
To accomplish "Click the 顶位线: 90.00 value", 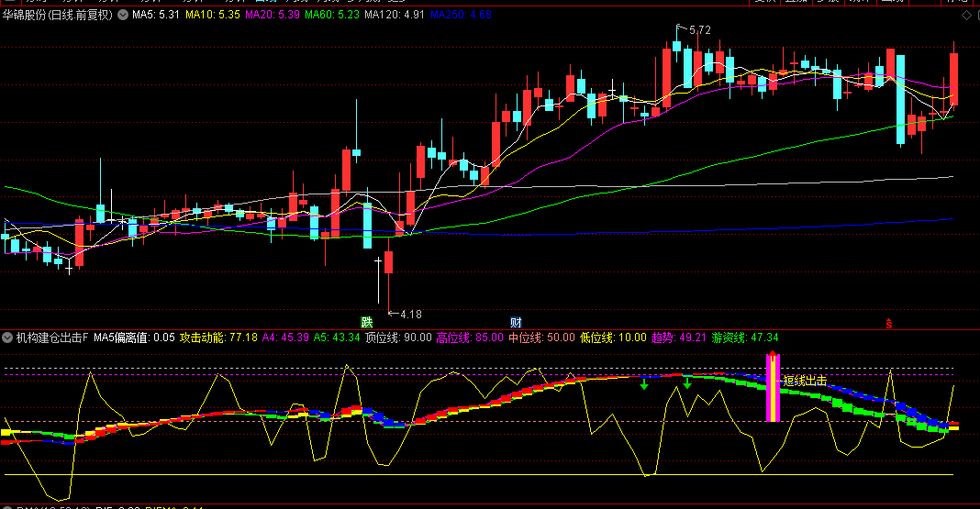I will click(x=399, y=337).
